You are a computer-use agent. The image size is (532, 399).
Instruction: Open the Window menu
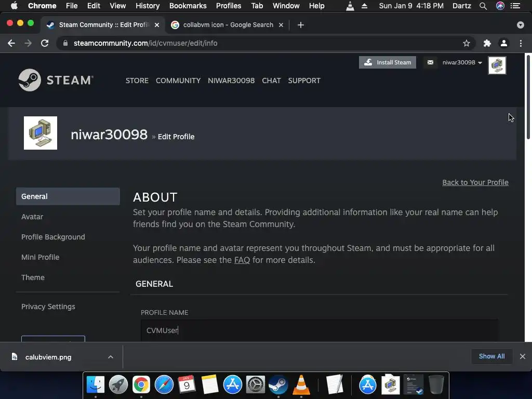[286, 6]
